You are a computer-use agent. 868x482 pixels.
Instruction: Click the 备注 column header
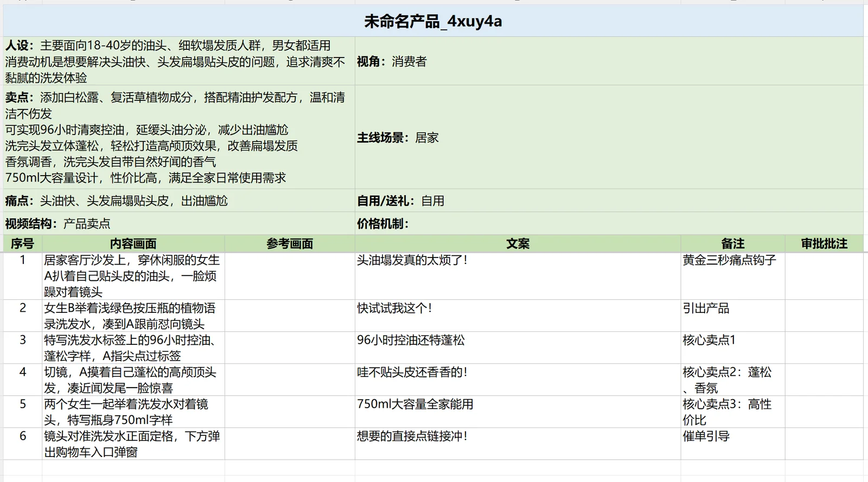click(x=733, y=243)
